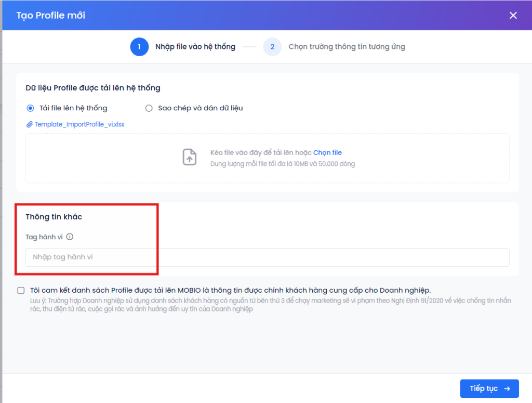Click the arrow icon on Tiếp tục button

tap(507, 389)
